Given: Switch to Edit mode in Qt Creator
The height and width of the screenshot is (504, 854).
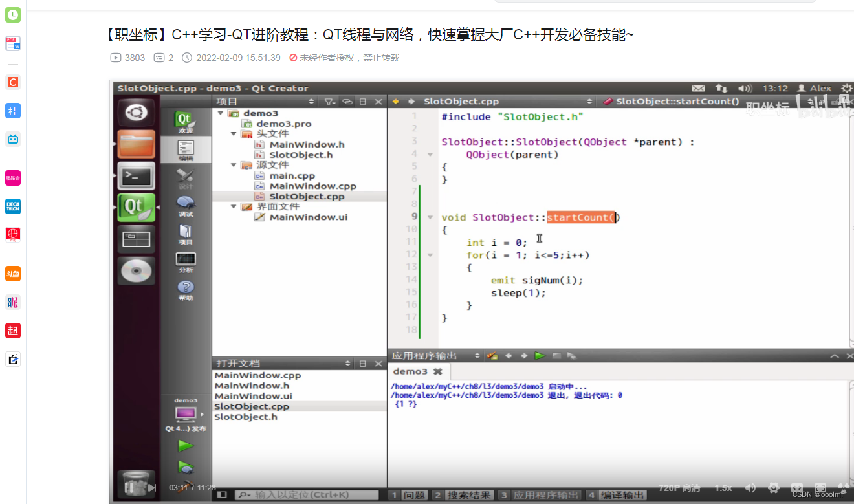Looking at the screenshot, I should pos(186,149).
